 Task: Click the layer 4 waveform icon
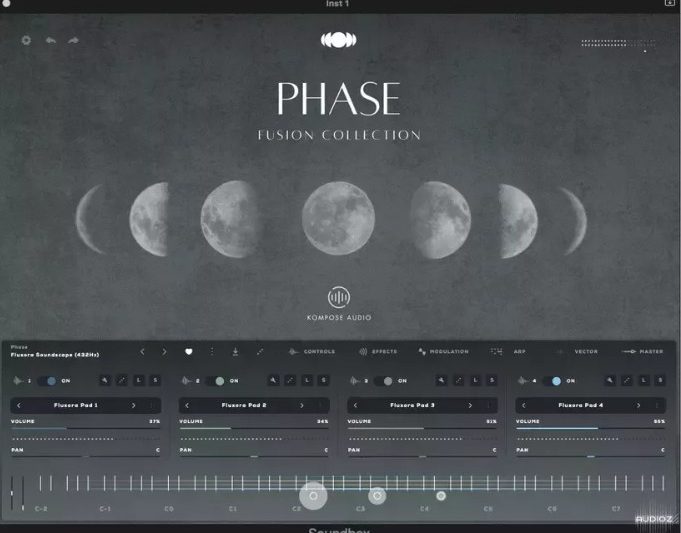(x=522, y=381)
